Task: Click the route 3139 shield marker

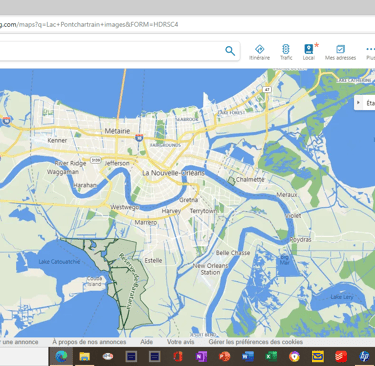Action: pos(96,160)
